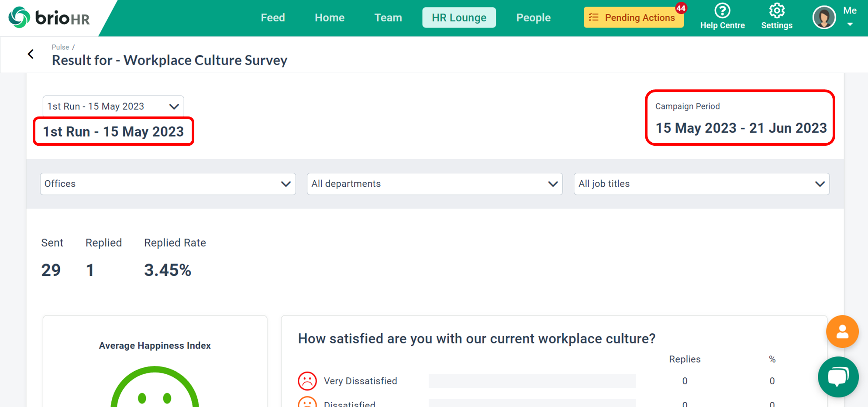Viewport: 868px width, 407px height.
Task: Expand the Me account dropdown arrow
Action: pos(850,24)
